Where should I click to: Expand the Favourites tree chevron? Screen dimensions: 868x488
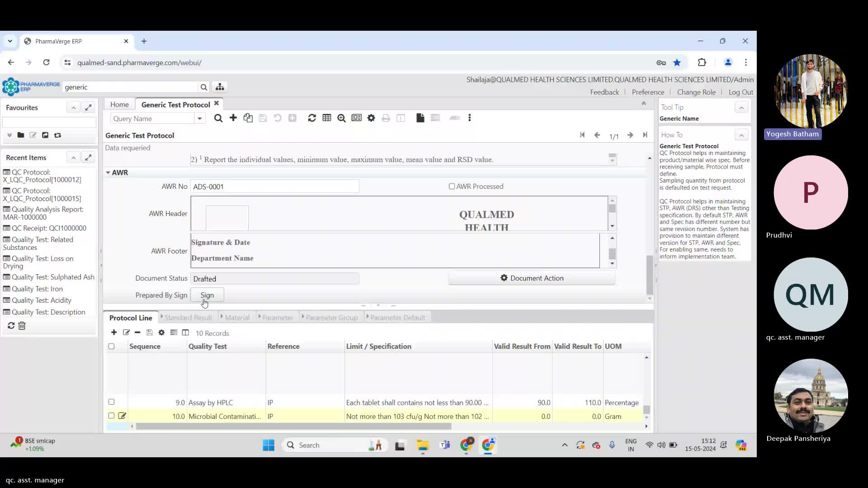click(x=9, y=135)
